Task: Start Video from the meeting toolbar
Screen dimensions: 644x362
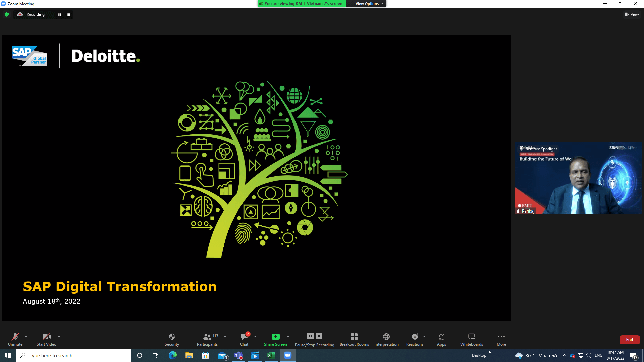Action: (x=46, y=339)
